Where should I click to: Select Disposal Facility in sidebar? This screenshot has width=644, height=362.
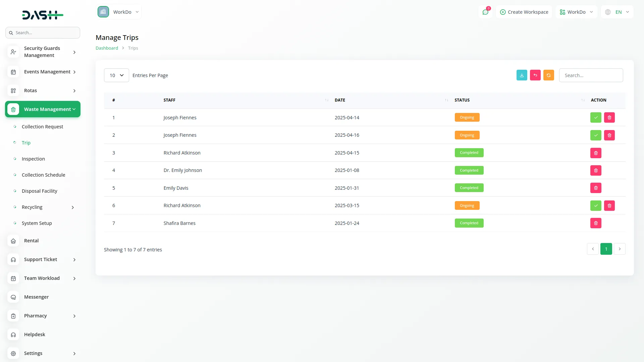click(39, 191)
